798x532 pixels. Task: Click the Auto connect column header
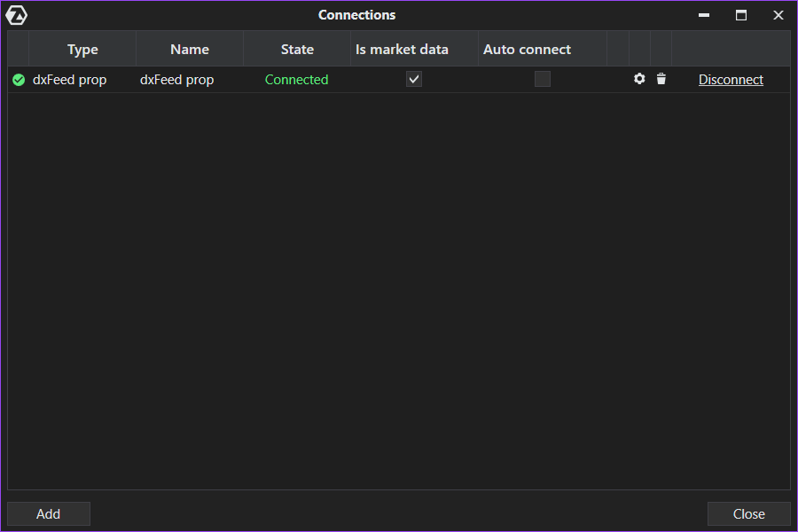click(x=527, y=50)
